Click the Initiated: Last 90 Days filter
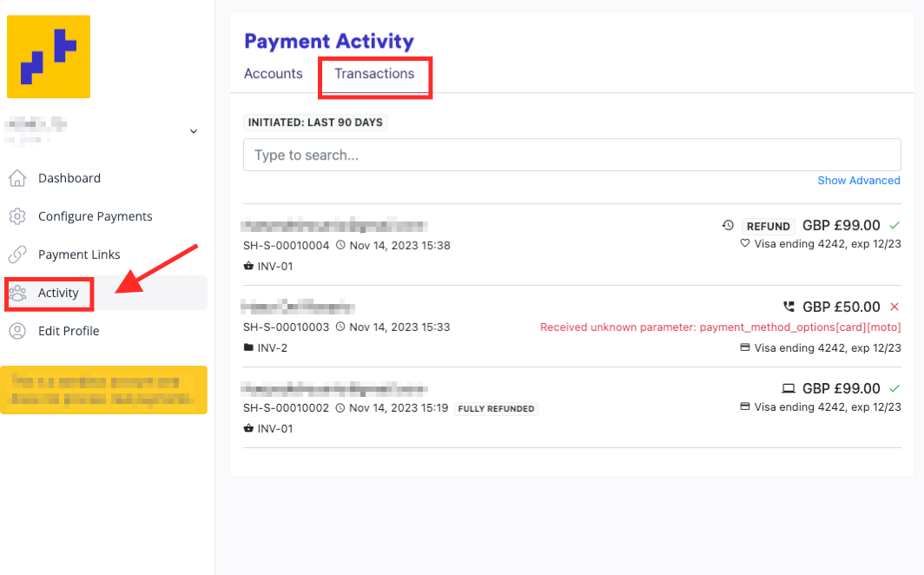Image resolution: width=924 pixels, height=575 pixels. (315, 122)
